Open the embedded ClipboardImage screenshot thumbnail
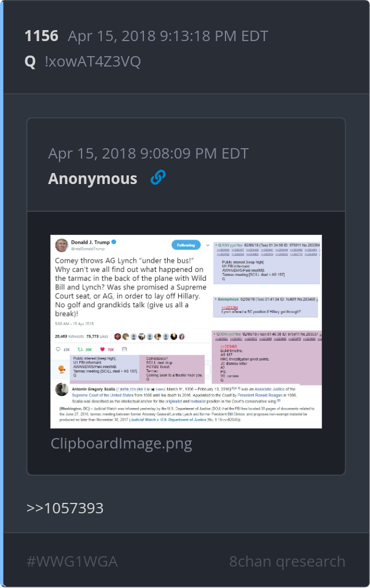This screenshot has width=370, height=588. (x=186, y=332)
